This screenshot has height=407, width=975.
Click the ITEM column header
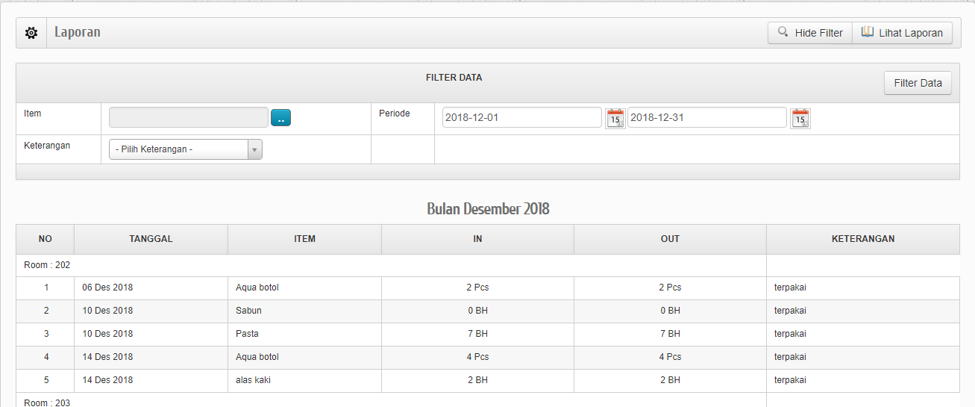point(304,239)
